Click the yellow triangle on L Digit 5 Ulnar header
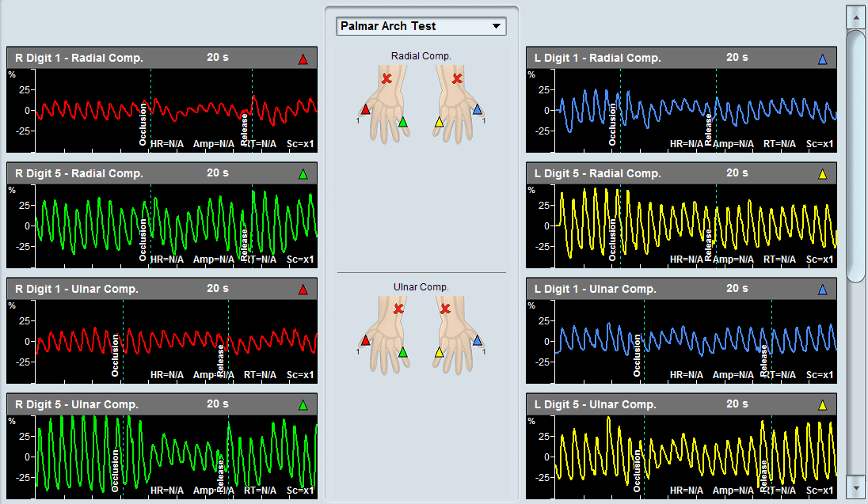This screenshot has height=504, width=868. coord(823,404)
